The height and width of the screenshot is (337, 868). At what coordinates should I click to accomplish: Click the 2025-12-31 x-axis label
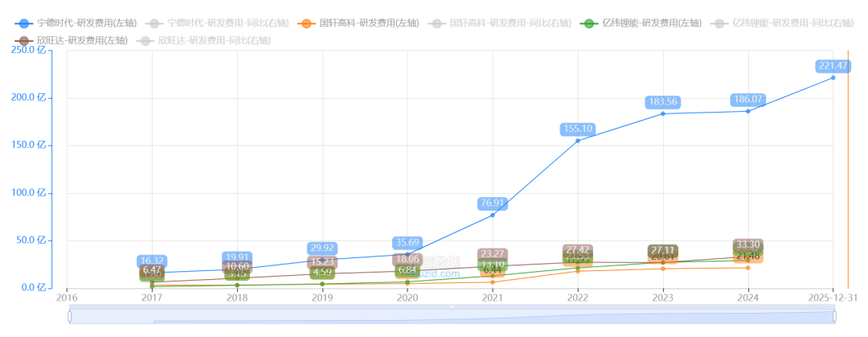(834, 298)
